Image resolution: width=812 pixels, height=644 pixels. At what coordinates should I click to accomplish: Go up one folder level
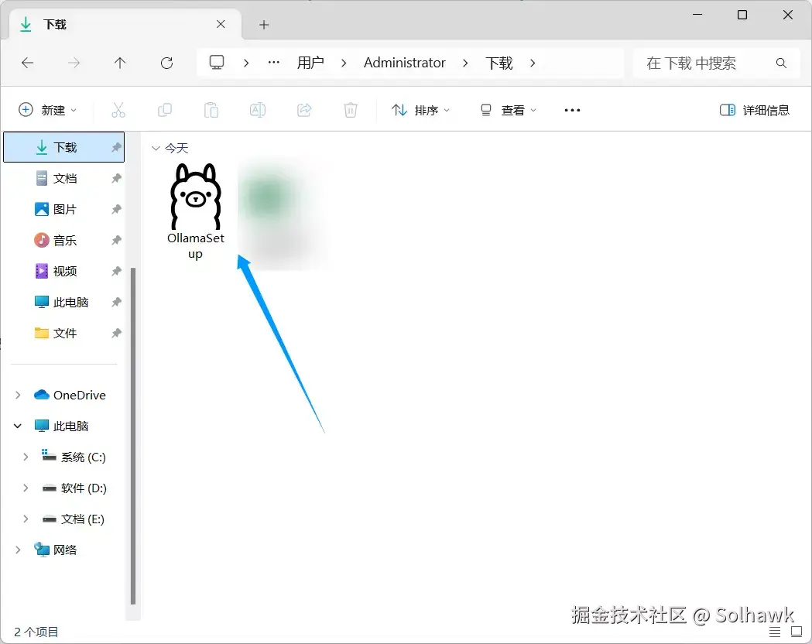tap(120, 63)
